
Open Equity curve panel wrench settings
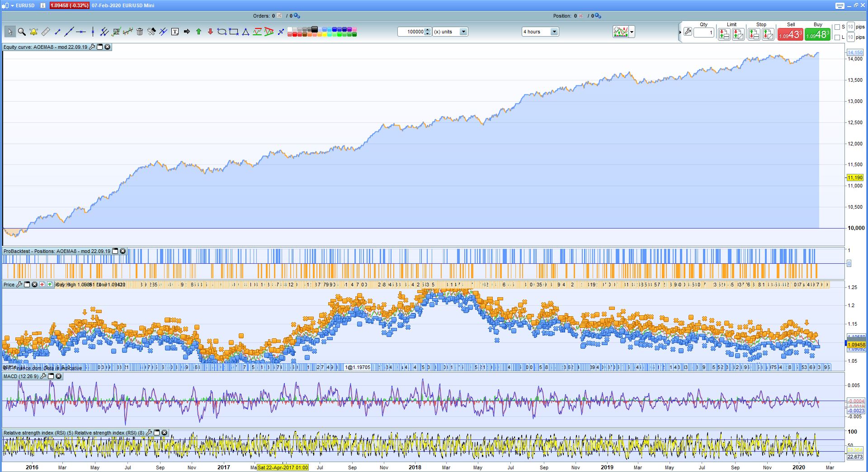coord(92,47)
